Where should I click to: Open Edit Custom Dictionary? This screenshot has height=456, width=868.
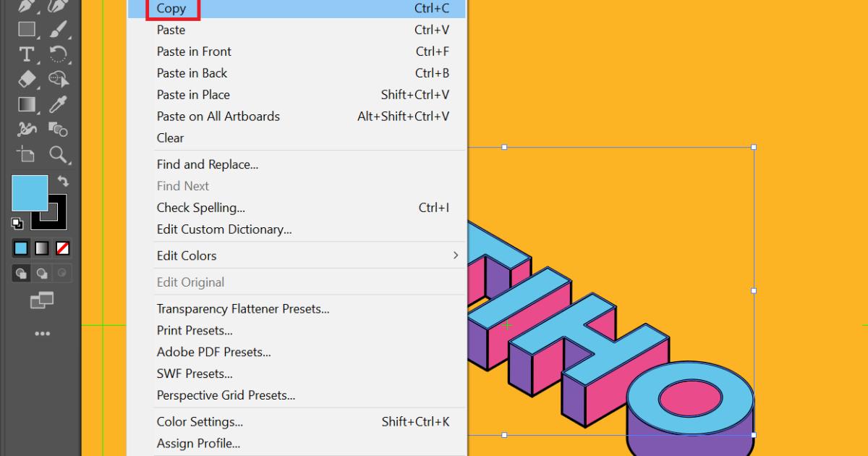pyautogui.click(x=297, y=229)
